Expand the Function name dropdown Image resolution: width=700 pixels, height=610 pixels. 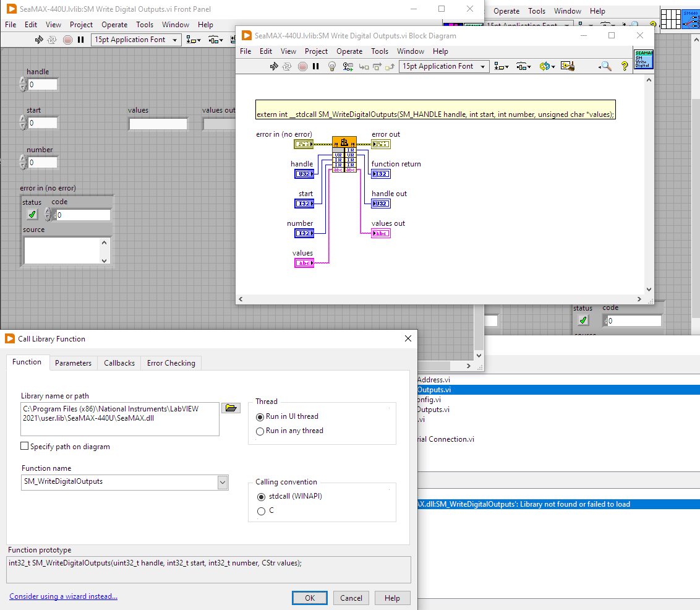(223, 483)
